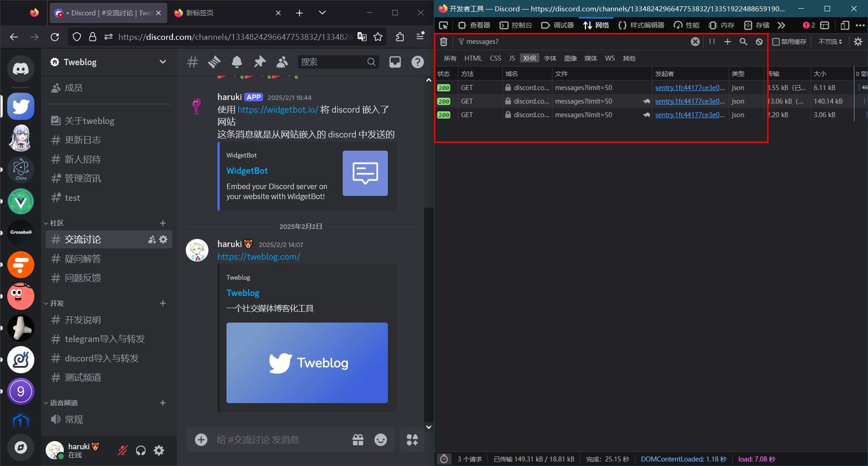Switch to the 控制台 devtools tab
The height and width of the screenshot is (466, 868).
516,25
